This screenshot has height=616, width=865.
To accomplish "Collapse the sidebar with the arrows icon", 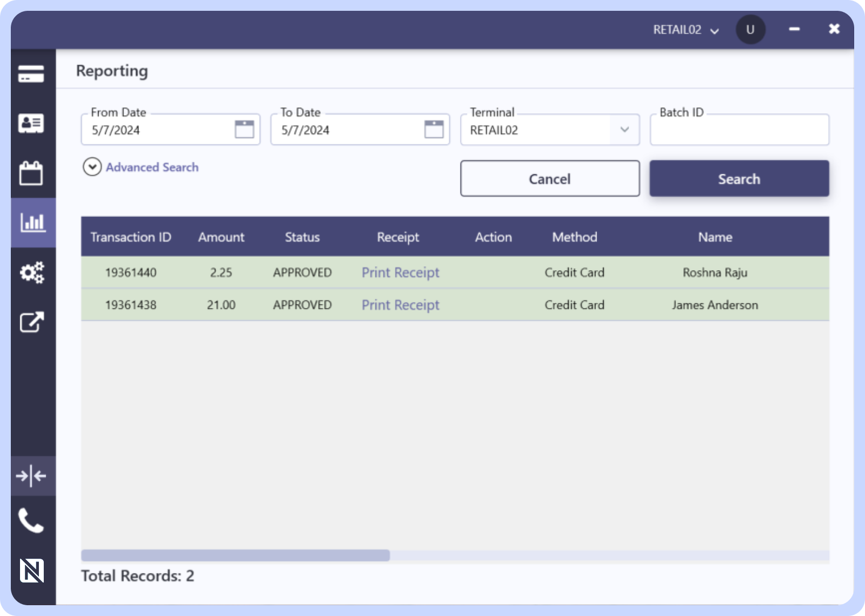I will 31,476.
